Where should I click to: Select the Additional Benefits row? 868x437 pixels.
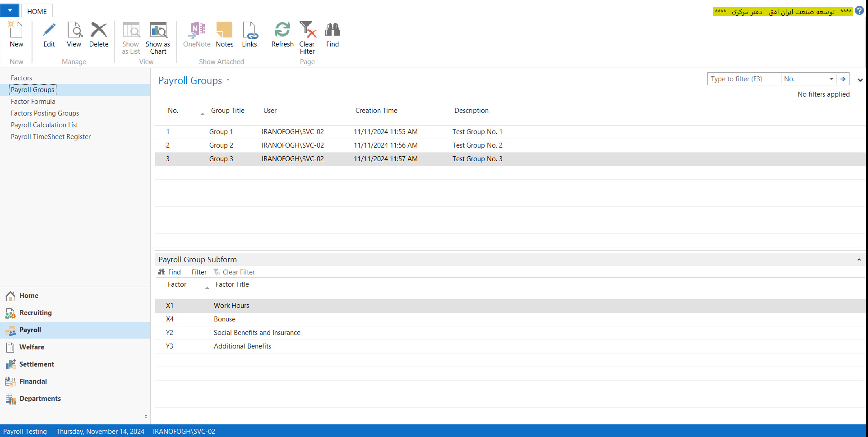tap(510, 346)
